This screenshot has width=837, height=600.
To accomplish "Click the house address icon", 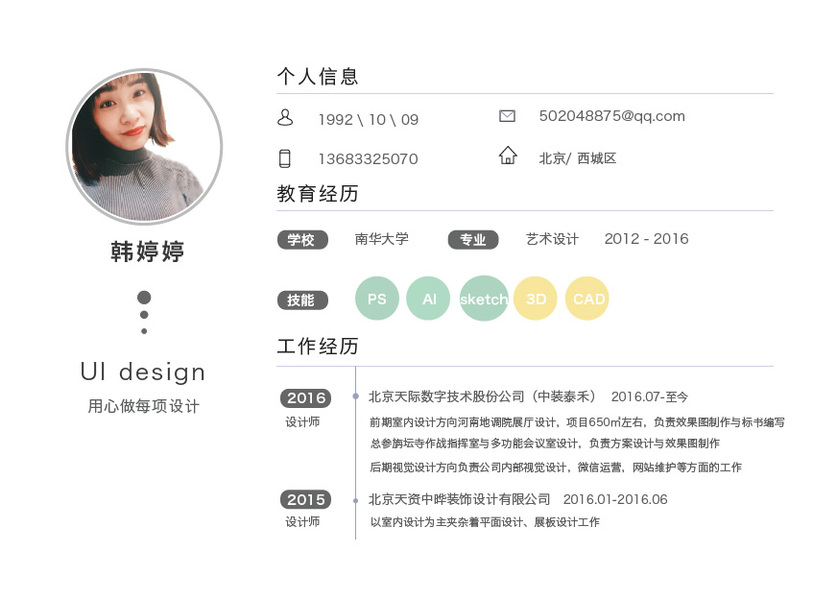I will [x=508, y=155].
